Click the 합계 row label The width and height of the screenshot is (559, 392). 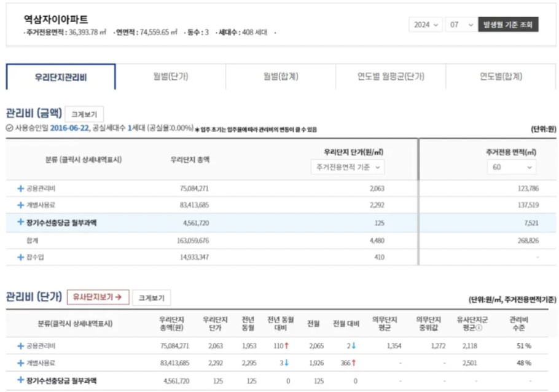coord(33,240)
